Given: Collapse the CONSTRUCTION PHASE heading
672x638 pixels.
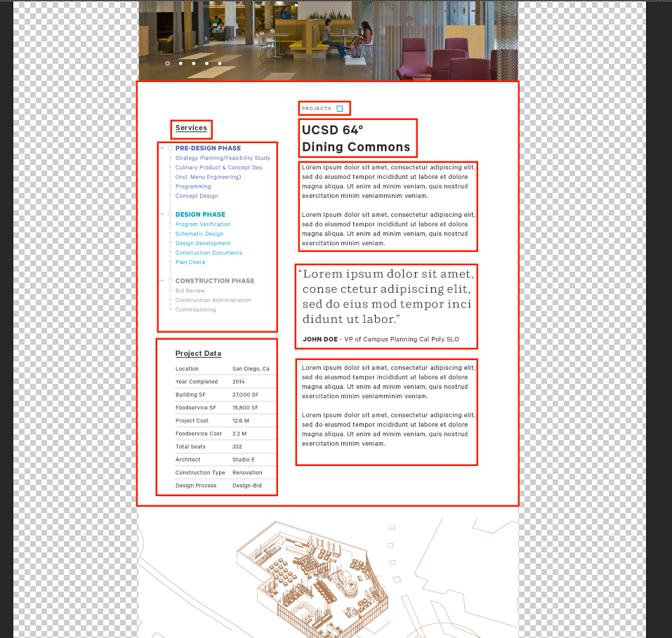Looking at the screenshot, I should pos(214,281).
